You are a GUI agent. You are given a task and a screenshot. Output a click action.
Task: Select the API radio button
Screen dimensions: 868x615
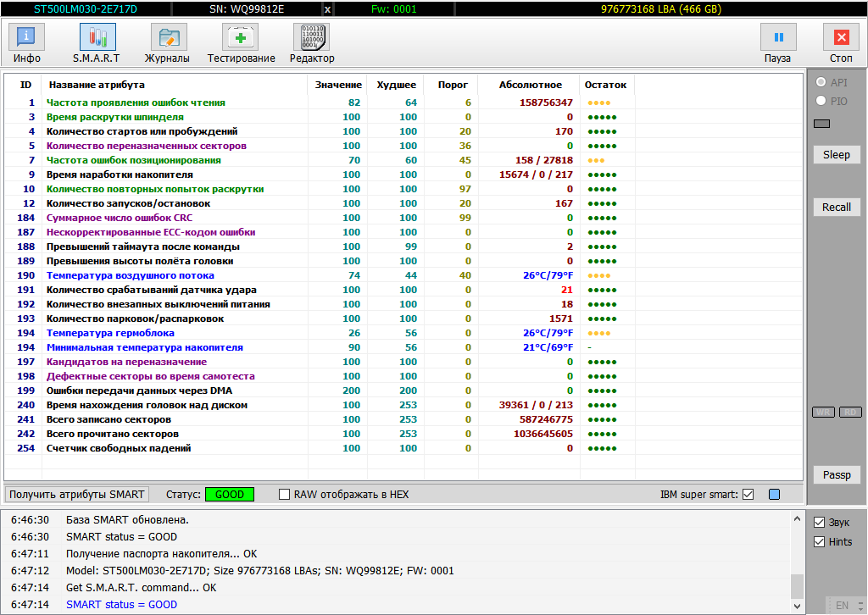[x=821, y=83]
